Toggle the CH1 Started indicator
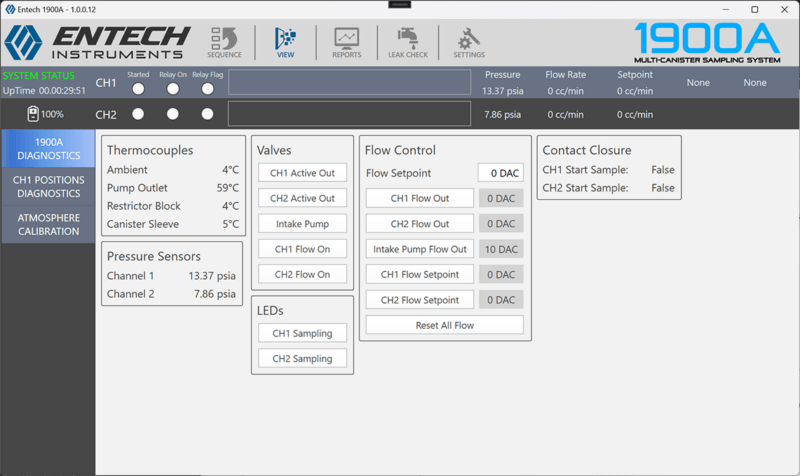The width and height of the screenshot is (800, 476). pyautogui.click(x=138, y=89)
